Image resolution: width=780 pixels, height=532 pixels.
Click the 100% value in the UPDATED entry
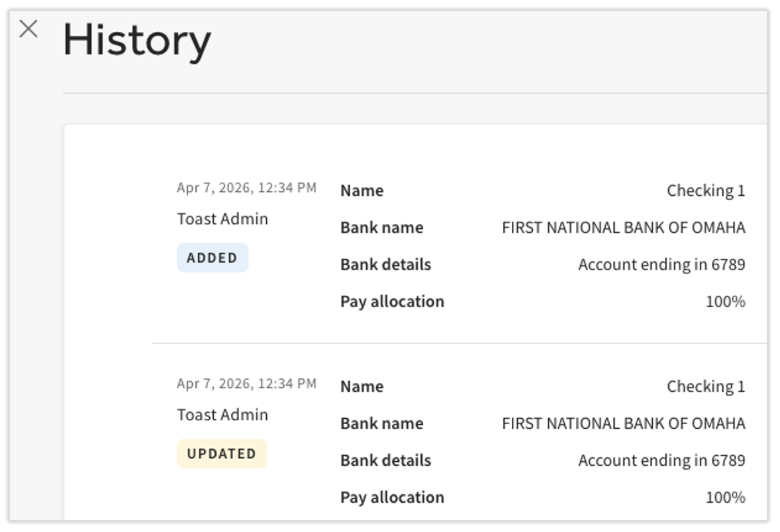[725, 498]
